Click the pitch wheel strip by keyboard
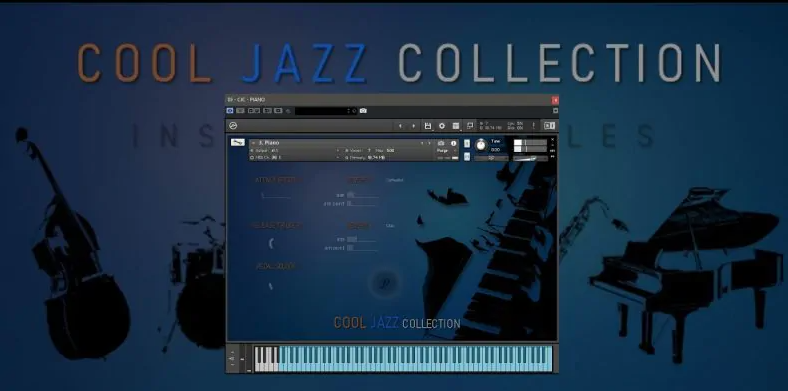Viewport: 788px width, 391px height. 242,359
